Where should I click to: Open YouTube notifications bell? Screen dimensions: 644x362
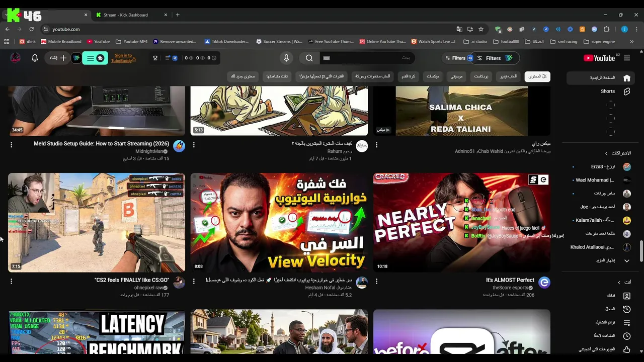pos(35,58)
